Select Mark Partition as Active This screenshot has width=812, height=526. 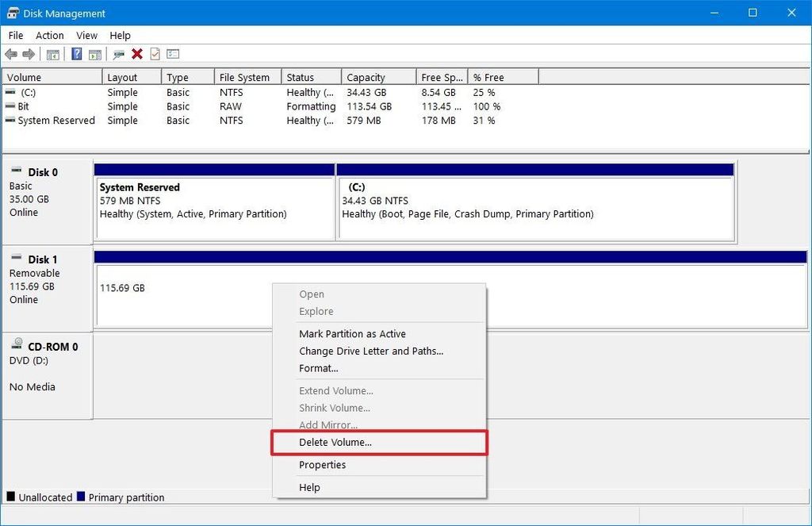tap(352, 333)
